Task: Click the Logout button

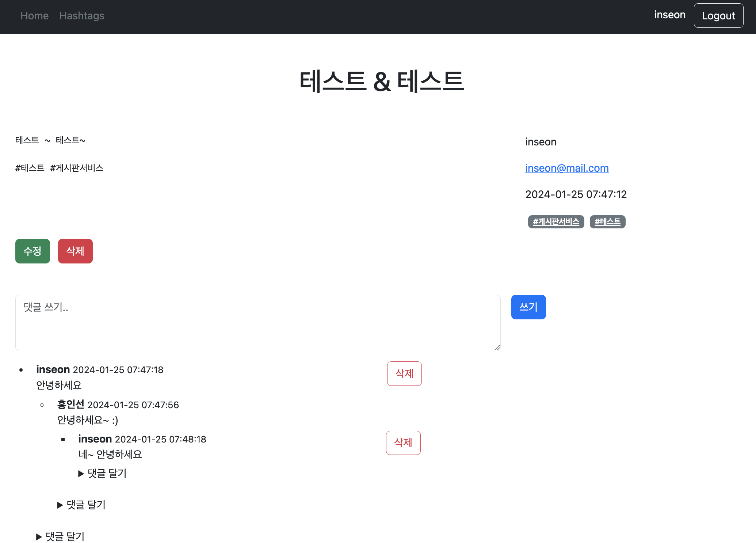Action: click(718, 16)
